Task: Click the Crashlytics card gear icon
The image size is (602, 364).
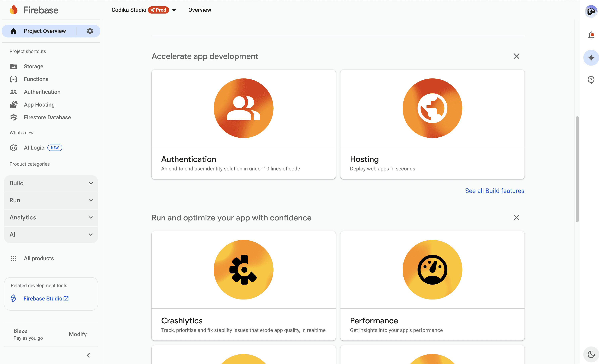Action: tap(244, 270)
